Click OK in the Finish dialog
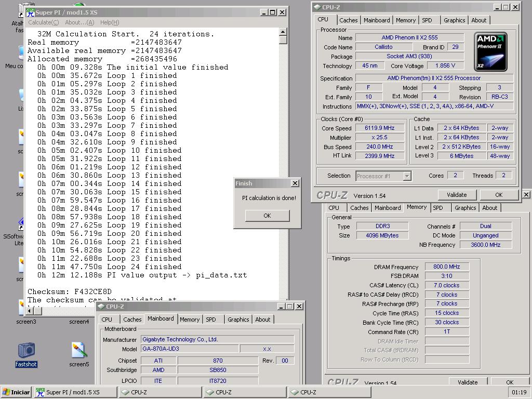532x399 pixels. [x=267, y=216]
